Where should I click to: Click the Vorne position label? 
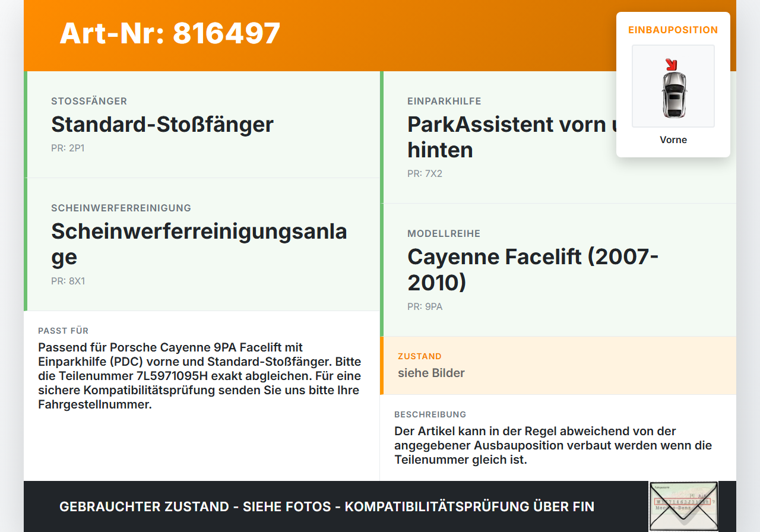click(673, 140)
